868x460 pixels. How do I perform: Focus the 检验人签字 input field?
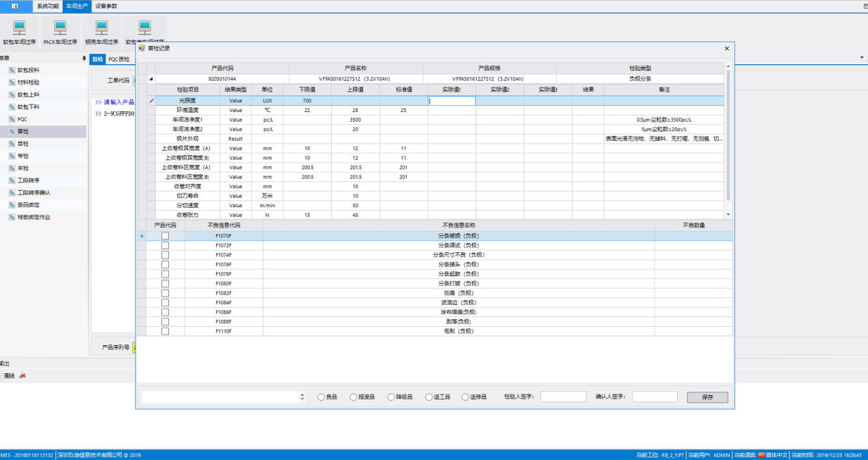coord(563,396)
